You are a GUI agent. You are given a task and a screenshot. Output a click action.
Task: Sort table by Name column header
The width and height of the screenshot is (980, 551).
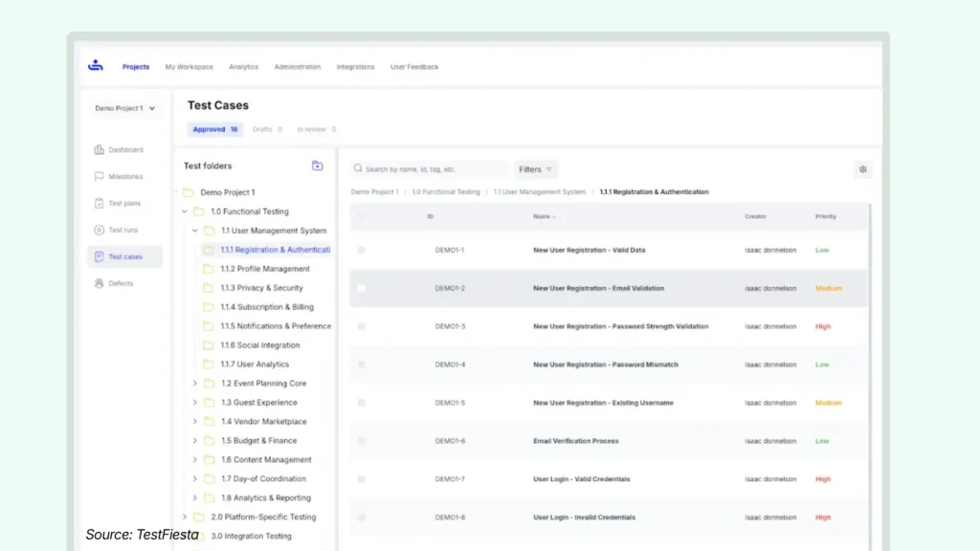[x=544, y=216]
